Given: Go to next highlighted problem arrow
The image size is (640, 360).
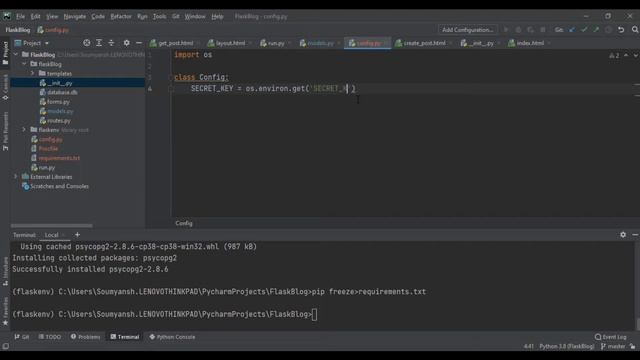Looking at the screenshot, I should click(x=636, y=55).
